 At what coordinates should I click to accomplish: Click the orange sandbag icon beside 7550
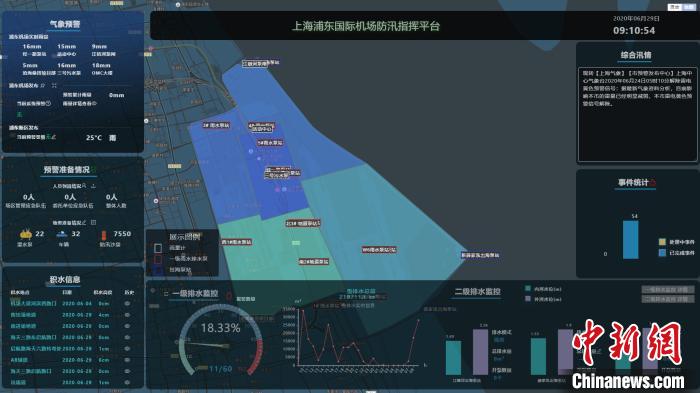pos(104,235)
